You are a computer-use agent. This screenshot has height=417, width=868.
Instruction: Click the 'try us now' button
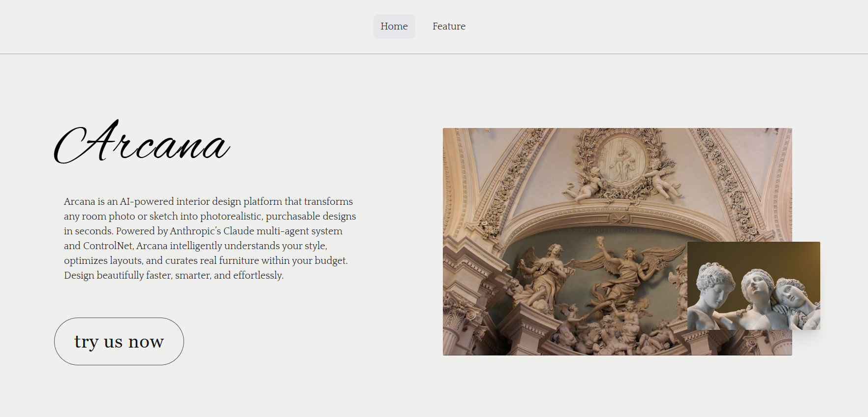click(x=119, y=341)
